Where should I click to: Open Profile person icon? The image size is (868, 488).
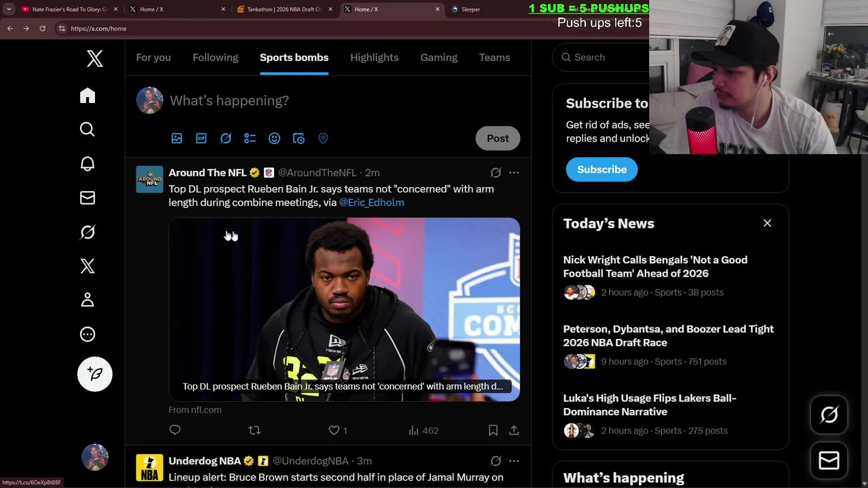87,300
